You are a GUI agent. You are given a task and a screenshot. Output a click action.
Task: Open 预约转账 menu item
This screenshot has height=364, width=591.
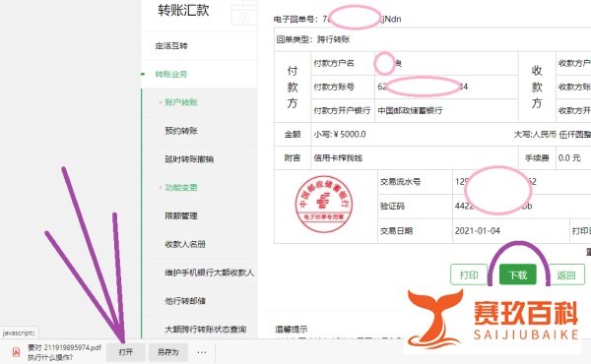181,131
